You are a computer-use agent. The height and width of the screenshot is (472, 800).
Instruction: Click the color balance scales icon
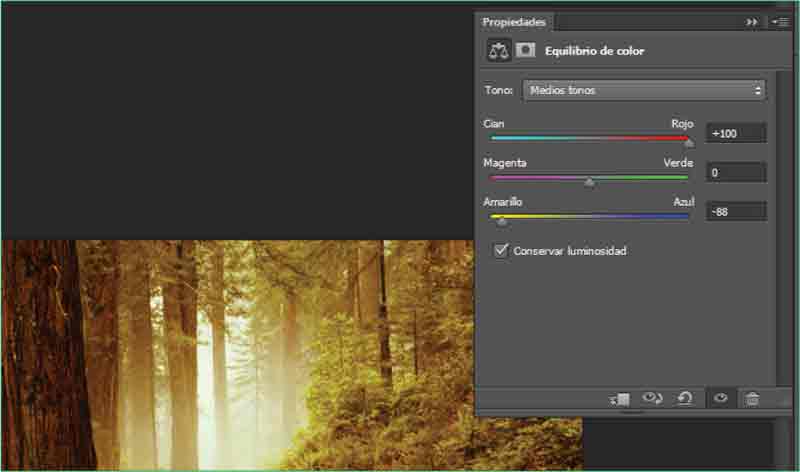pyautogui.click(x=498, y=50)
